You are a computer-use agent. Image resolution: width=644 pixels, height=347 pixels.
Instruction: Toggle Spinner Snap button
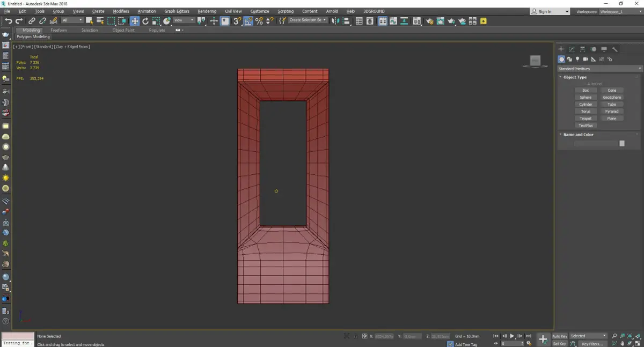pos(270,21)
